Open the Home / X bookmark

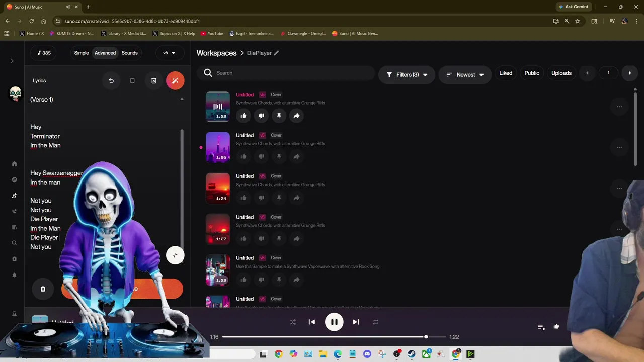pyautogui.click(x=32, y=34)
